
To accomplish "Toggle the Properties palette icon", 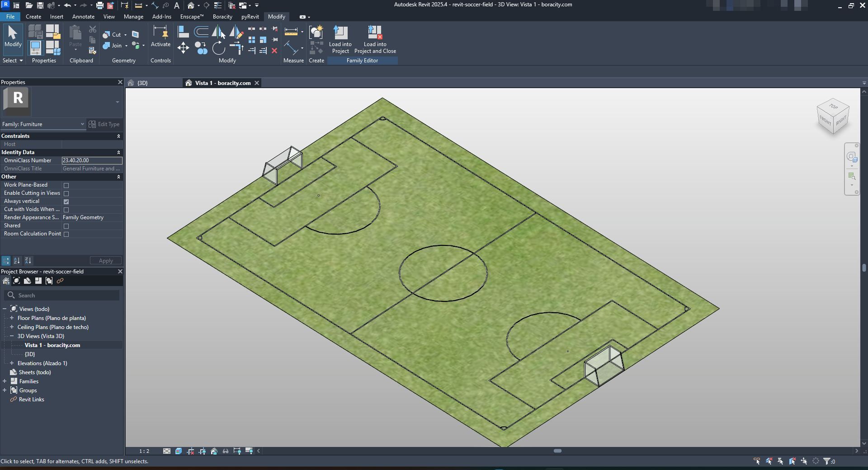I will click(35, 47).
